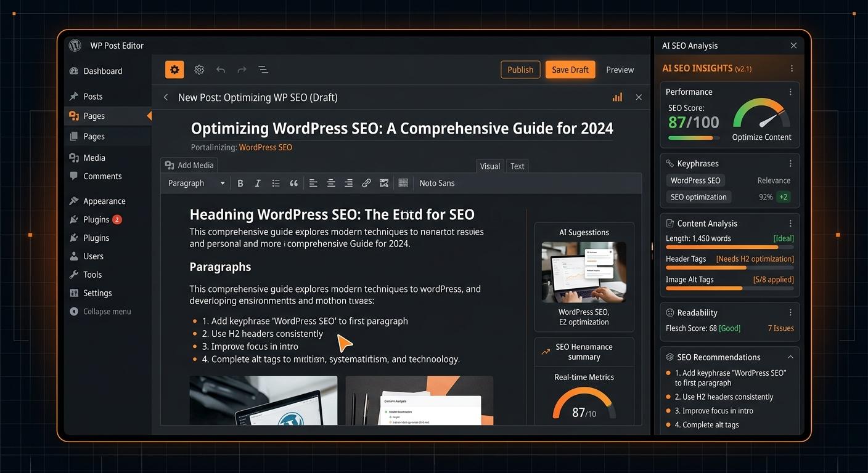This screenshot has width=868, height=473.
Task: Open the Noto Sans font selector
Action: click(x=437, y=183)
